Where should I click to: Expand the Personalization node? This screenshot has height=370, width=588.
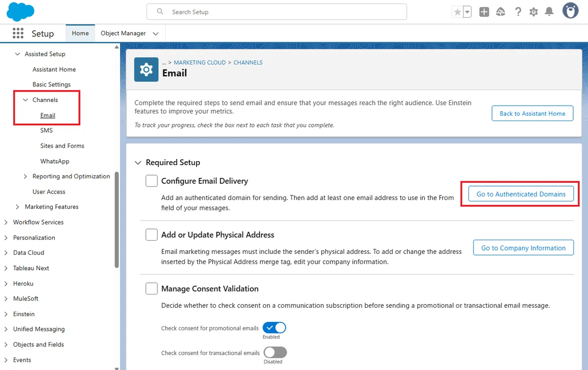click(6, 238)
